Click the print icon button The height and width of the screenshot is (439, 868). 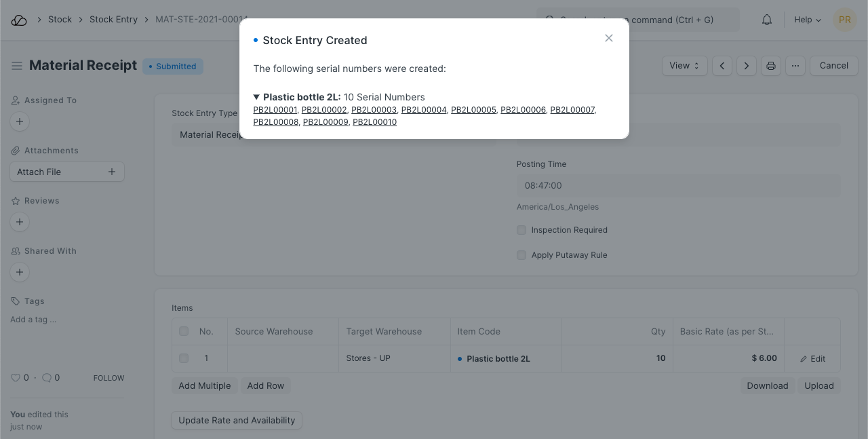(x=770, y=66)
